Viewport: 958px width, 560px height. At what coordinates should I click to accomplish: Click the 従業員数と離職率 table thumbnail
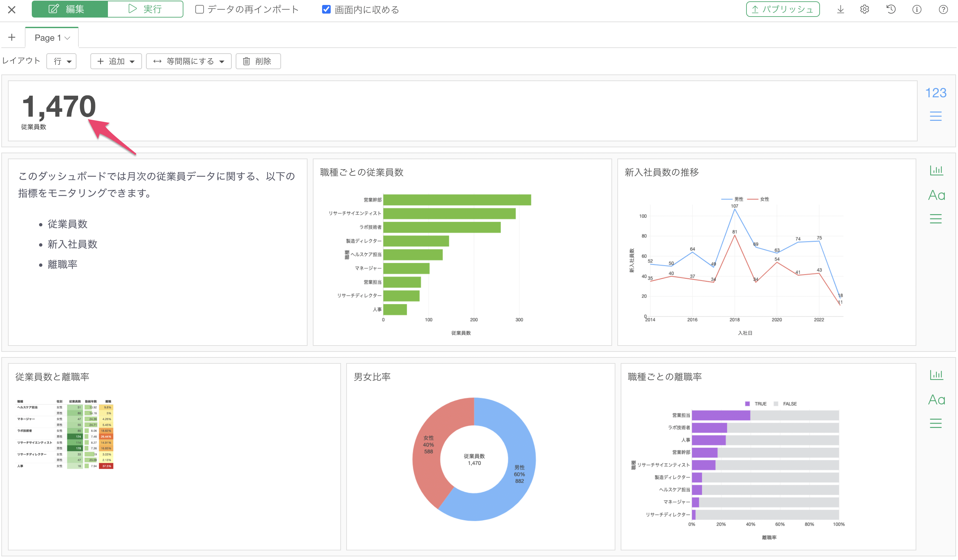65,434
